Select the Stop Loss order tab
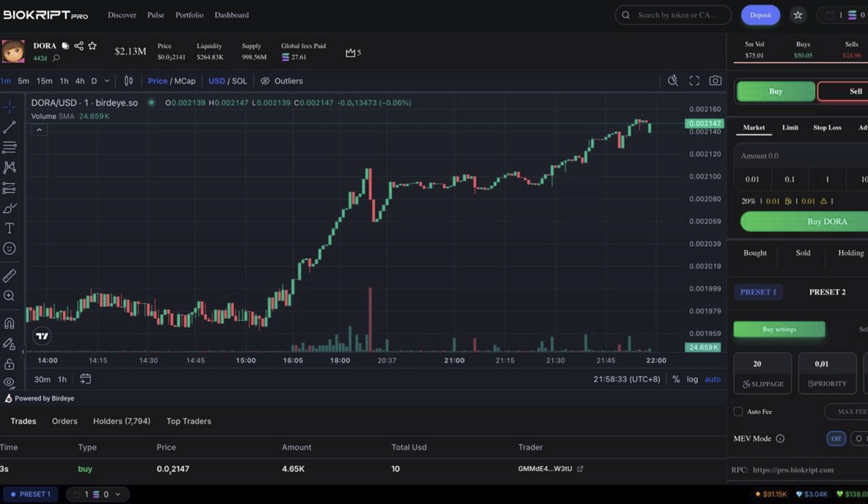 827,128
